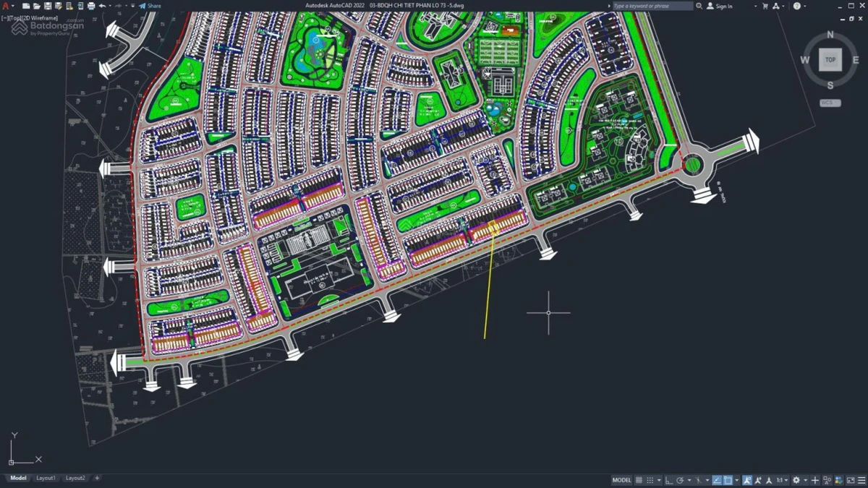
Task: Click the Save icon in Quick Access toolbar
Action: [x=48, y=6]
